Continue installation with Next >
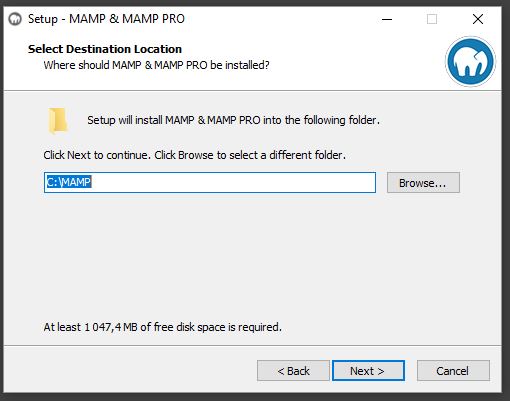The width and height of the screenshot is (510, 401). point(368,371)
